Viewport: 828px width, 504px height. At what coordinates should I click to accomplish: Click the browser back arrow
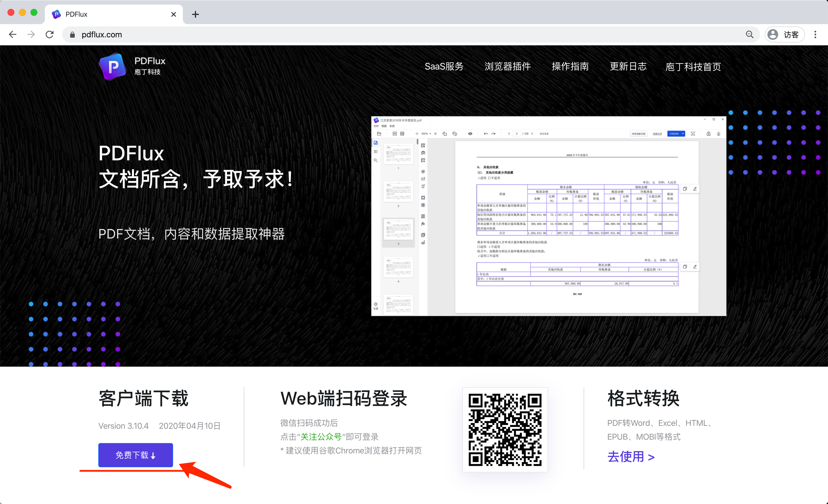tap(13, 34)
